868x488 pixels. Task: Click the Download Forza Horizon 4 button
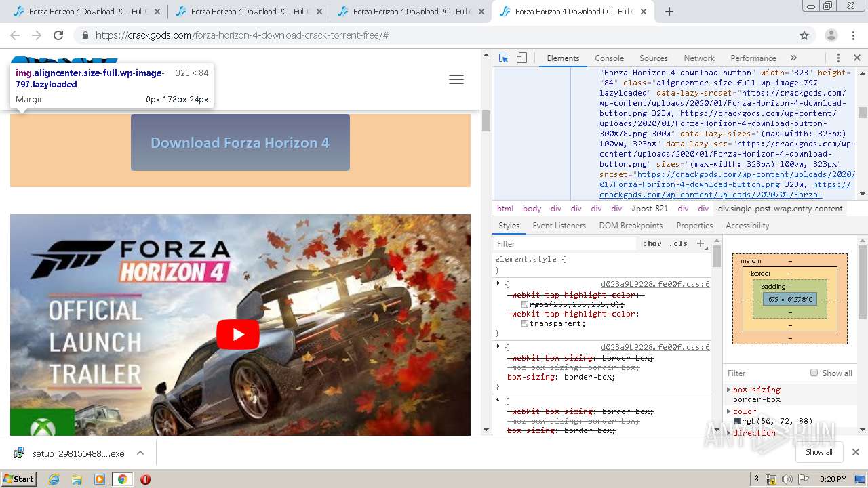[x=240, y=142]
